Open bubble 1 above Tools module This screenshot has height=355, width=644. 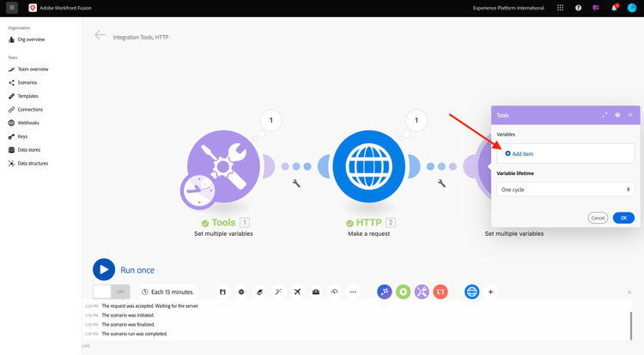click(271, 121)
